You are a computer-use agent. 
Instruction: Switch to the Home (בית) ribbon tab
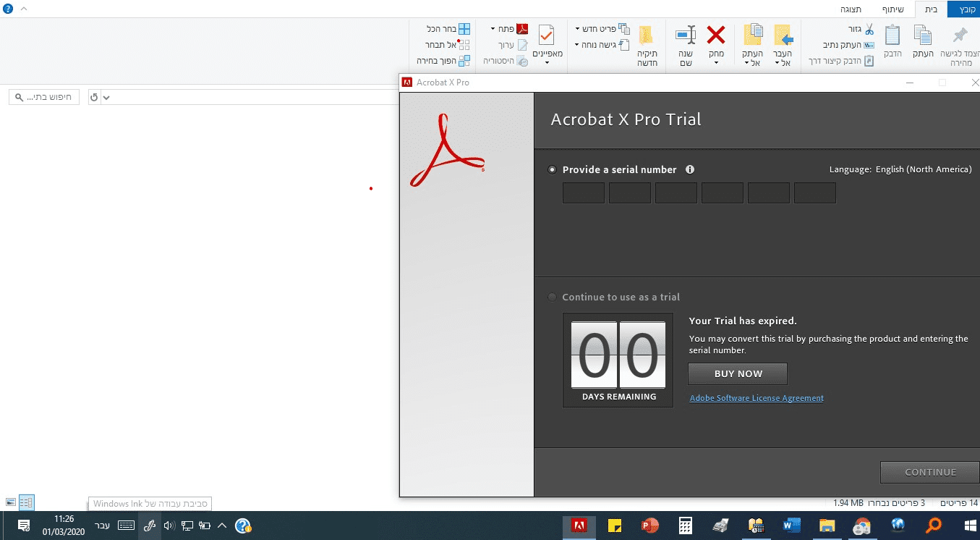(x=932, y=9)
